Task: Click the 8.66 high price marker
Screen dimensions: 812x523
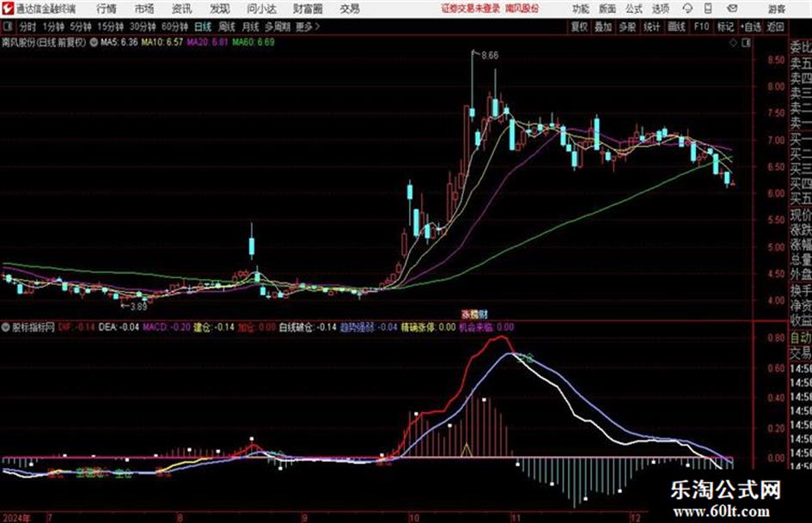Action: tap(490, 56)
